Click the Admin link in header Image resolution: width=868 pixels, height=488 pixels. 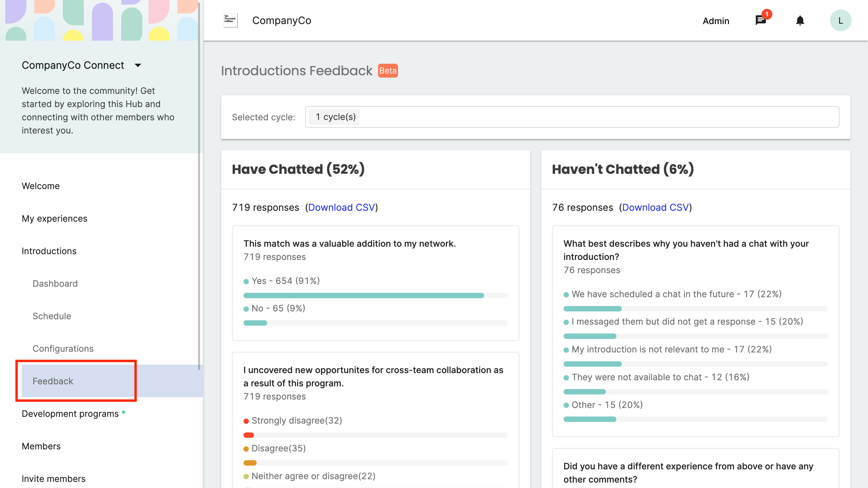[716, 21]
